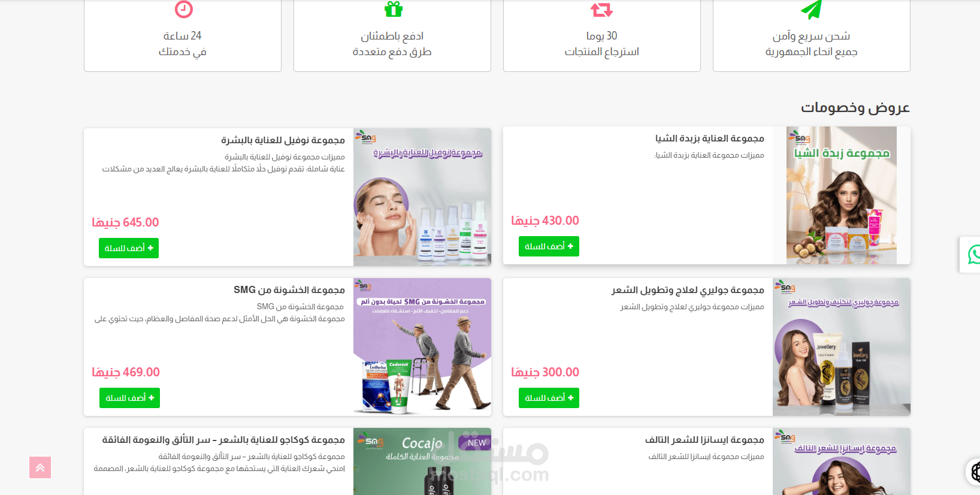This screenshot has width=980, height=495.
Task: Open the WhatsApp chat icon
Action: click(973, 255)
